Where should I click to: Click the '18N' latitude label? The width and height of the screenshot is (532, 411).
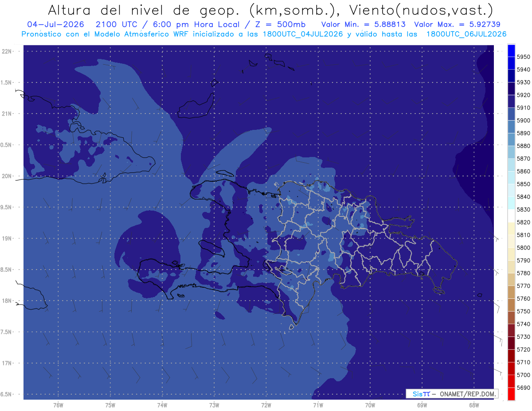pos(8,301)
